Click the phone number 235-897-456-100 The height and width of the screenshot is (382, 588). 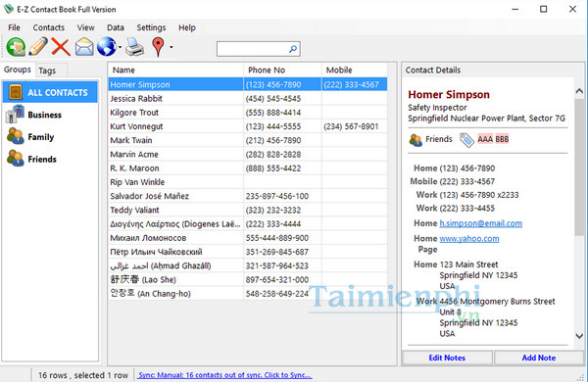(277, 196)
